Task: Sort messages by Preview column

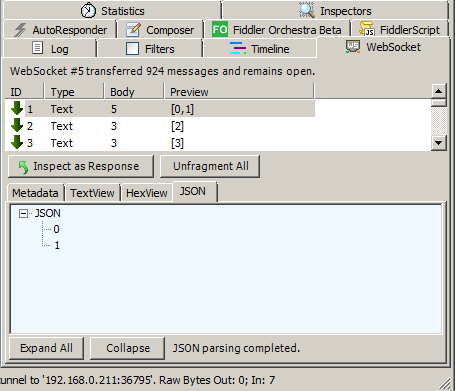Action: point(239,92)
